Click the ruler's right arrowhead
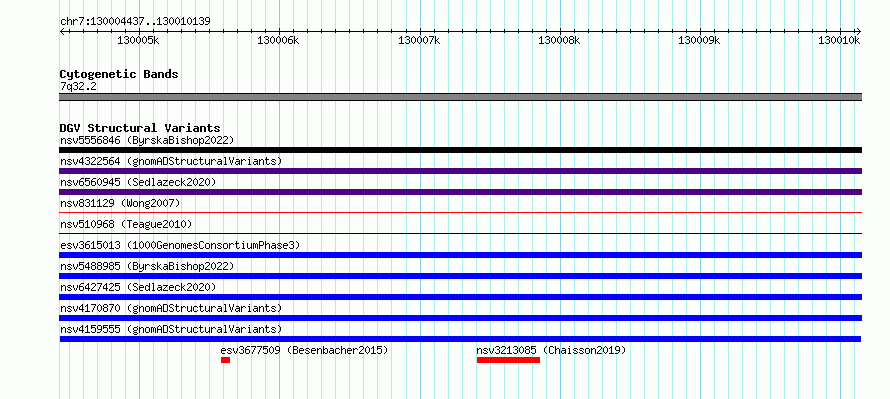Image resolution: width=890 pixels, height=399 pixels. (x=859, y=31)
